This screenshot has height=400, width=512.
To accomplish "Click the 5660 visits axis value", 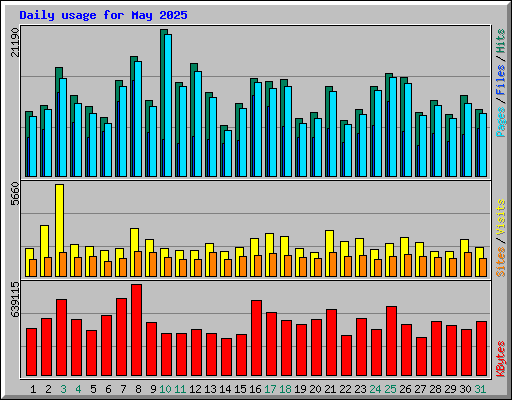I will click(15, 194).
